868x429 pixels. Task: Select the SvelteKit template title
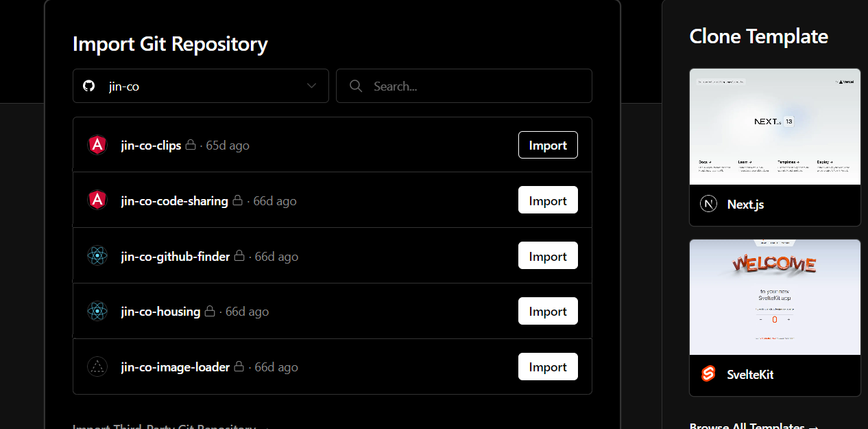(751, 374)
